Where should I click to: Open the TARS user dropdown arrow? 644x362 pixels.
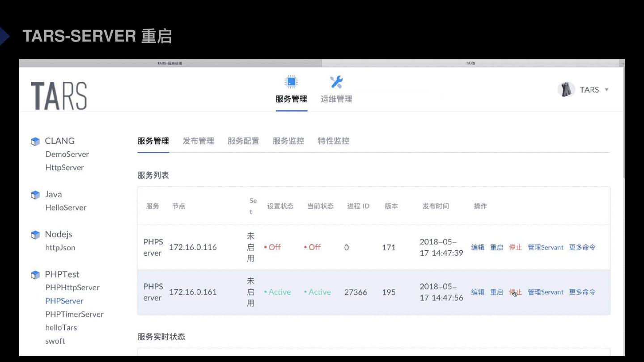pyautogui.click(x=607, y=90)
